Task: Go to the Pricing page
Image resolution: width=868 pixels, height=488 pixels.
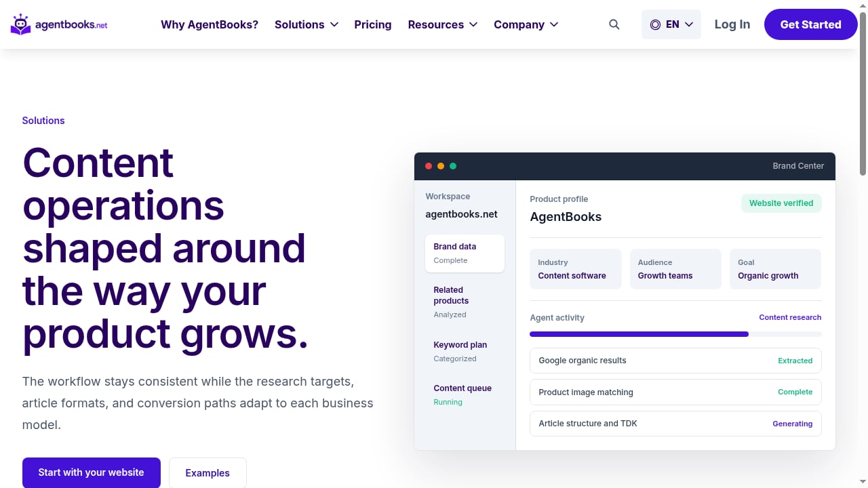Action: pyautogui.click(x=373, y=24)
